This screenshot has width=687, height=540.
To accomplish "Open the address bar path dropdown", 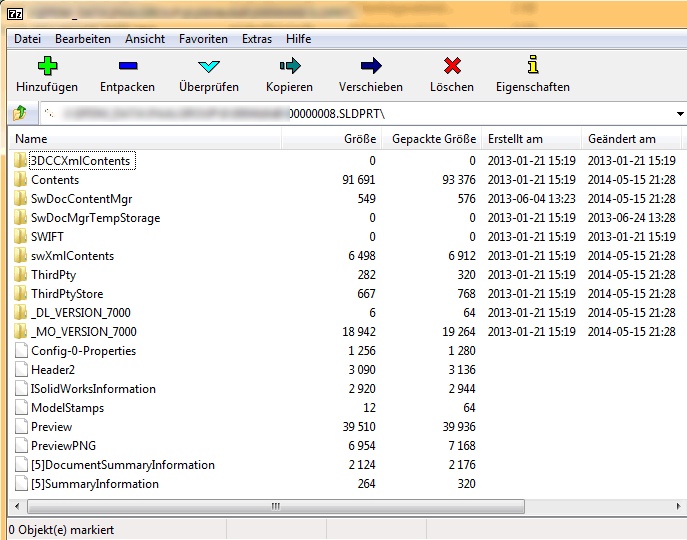I will [680, 114].
